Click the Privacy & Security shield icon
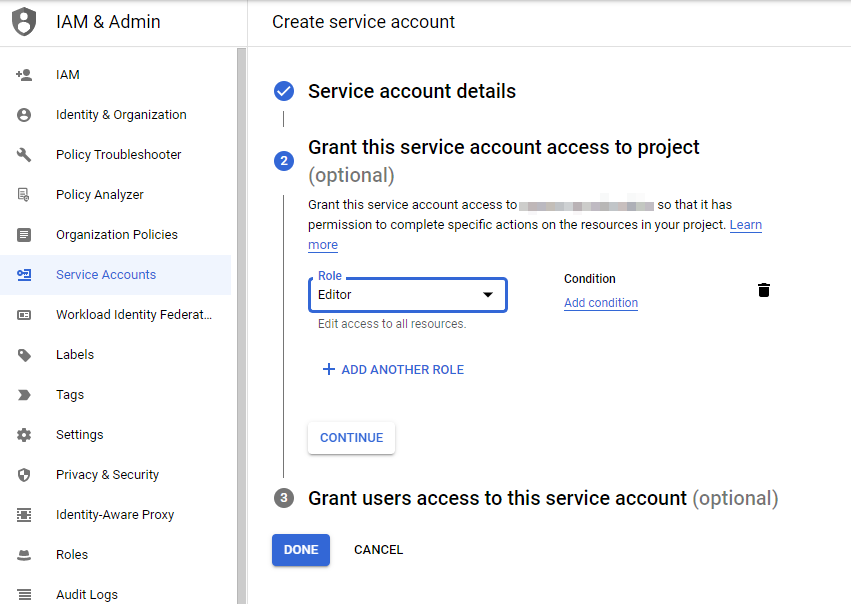The width and height of the screenshot is (851, 604). click(24, 475)
